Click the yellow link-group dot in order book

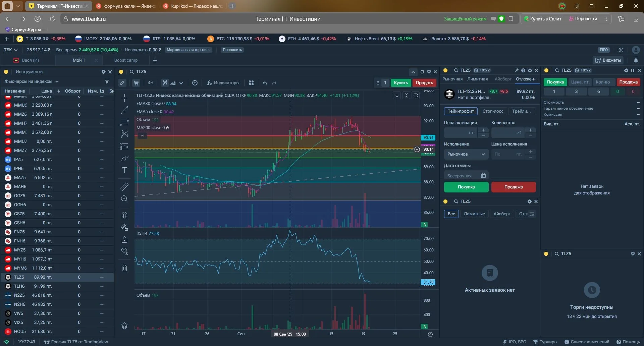coord(546,70)
